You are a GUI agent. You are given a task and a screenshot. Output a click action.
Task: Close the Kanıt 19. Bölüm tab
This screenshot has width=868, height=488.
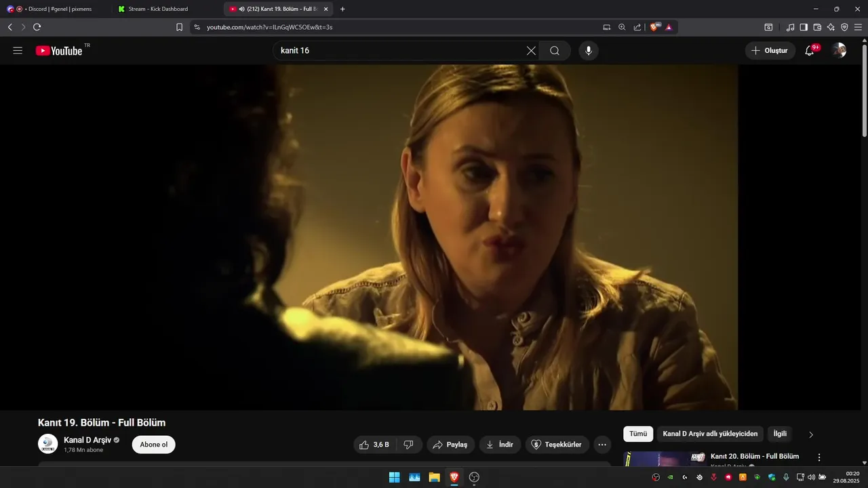[325, 9]
